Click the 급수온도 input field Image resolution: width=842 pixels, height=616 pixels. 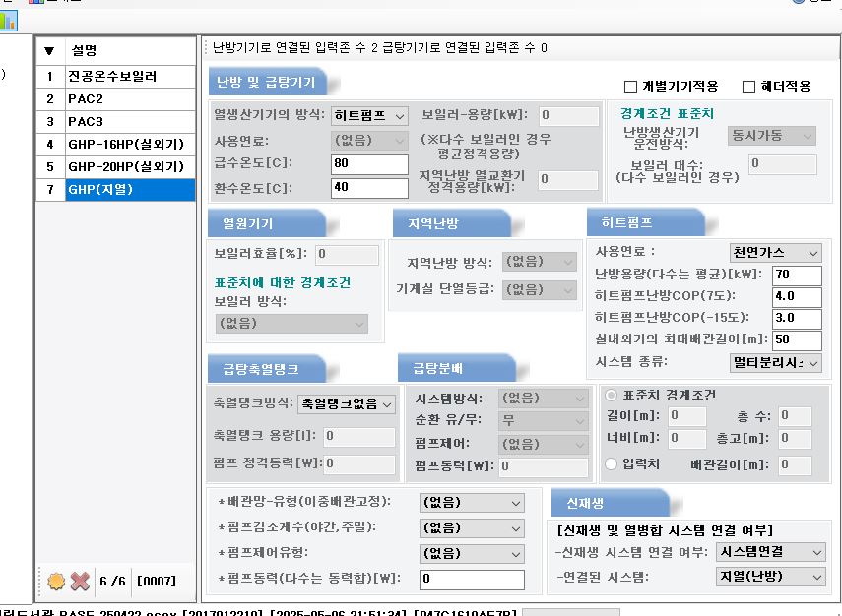point(369,163)
